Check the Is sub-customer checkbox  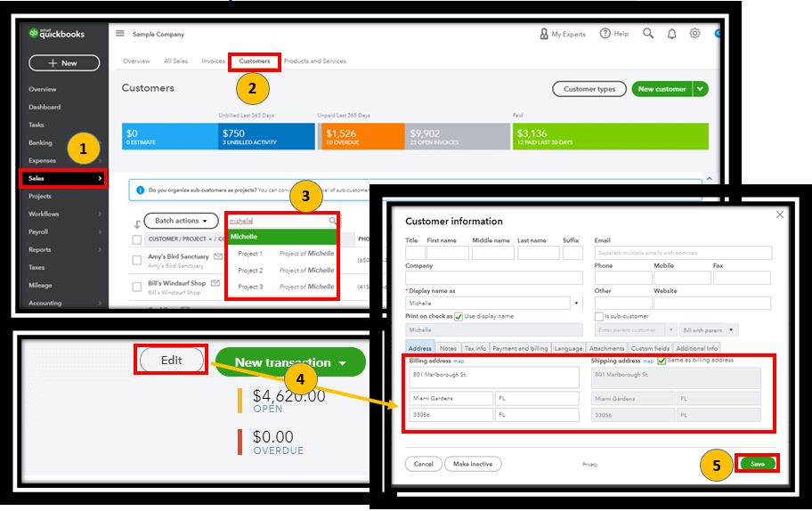click(599, 316)
